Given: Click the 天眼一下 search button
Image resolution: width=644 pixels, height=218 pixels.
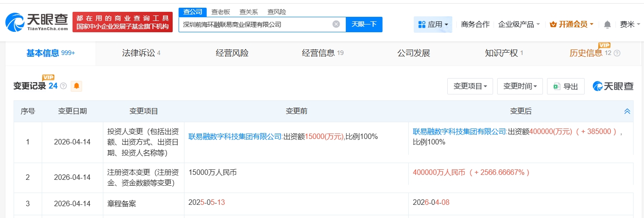Looking at the screenshot, I should click(x=364, y=25).
